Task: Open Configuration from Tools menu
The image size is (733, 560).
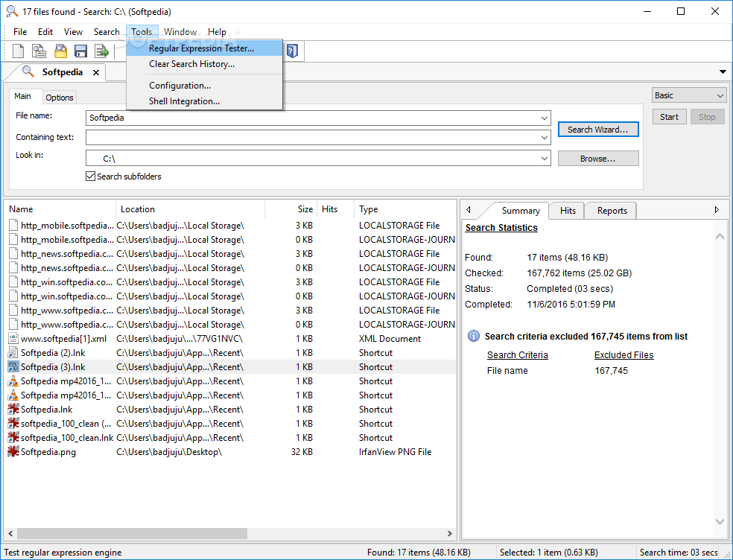Action: [204, 86]
